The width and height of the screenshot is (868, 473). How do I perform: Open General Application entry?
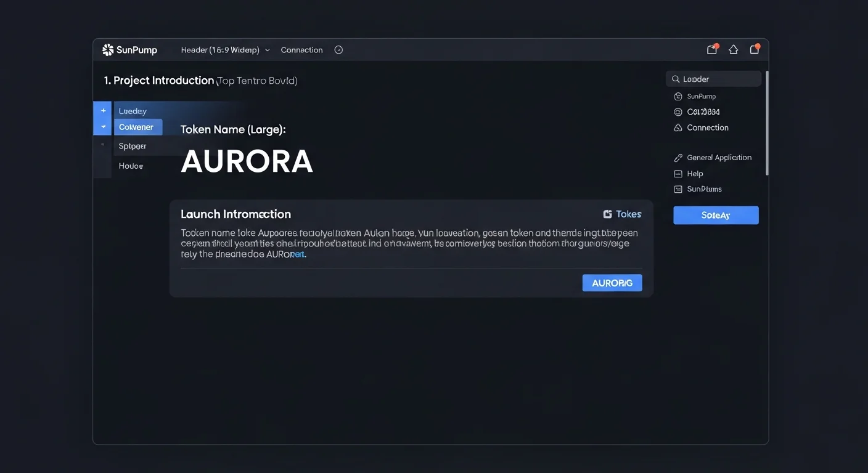[x=719, y=158]
